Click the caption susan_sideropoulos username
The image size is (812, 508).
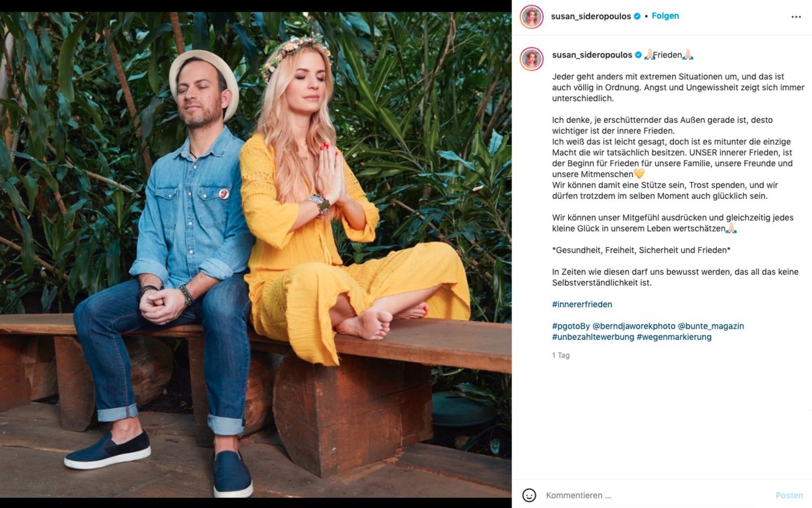tap(592, 55)
